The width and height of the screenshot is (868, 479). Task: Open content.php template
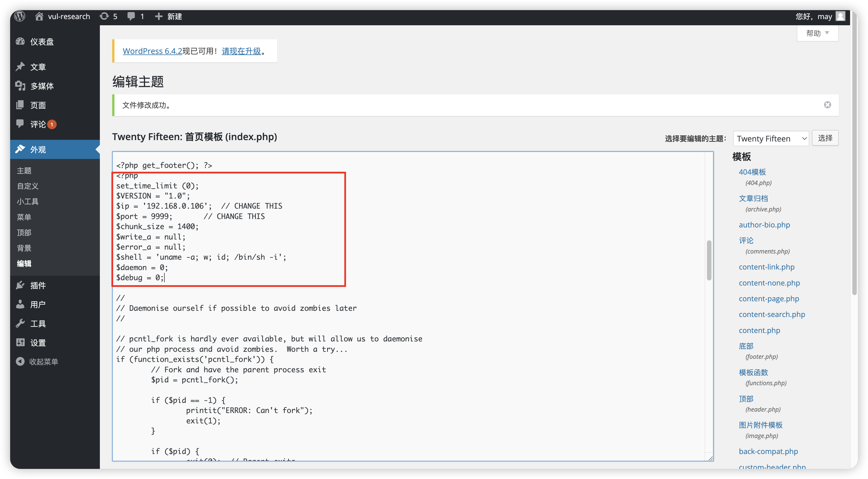tap(759, 330)
